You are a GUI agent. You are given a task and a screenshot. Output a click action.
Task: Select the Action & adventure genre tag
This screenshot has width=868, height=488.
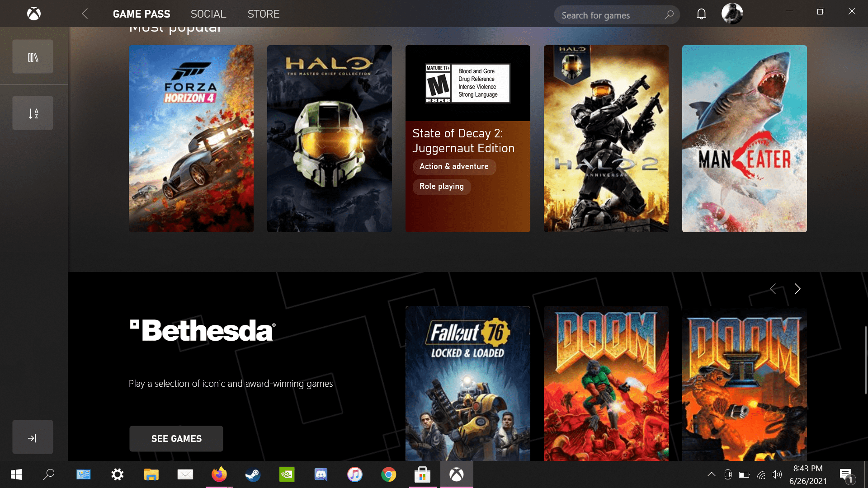point(454,167)
